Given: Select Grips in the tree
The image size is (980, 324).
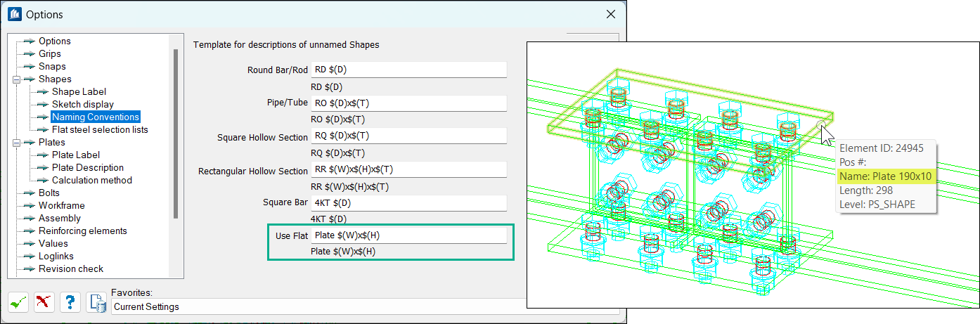Looking at the screenshot, I should point(50,54).
